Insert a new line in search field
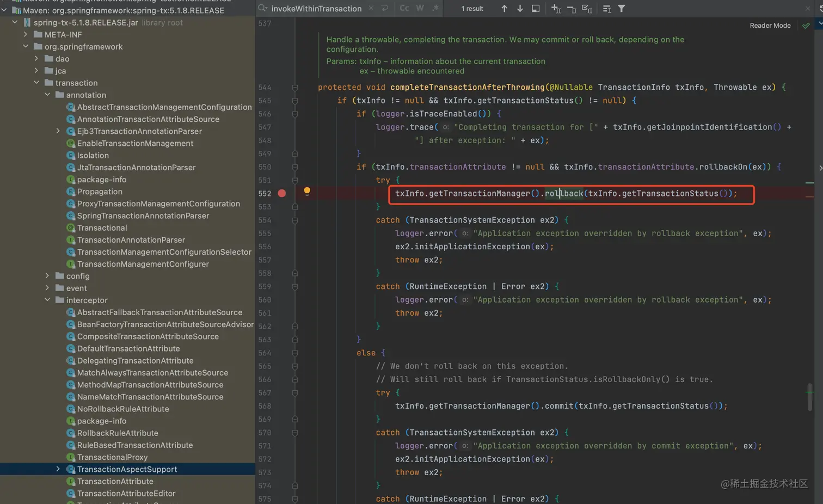Screen dimensions: 823x504 [x=385, y=8]
